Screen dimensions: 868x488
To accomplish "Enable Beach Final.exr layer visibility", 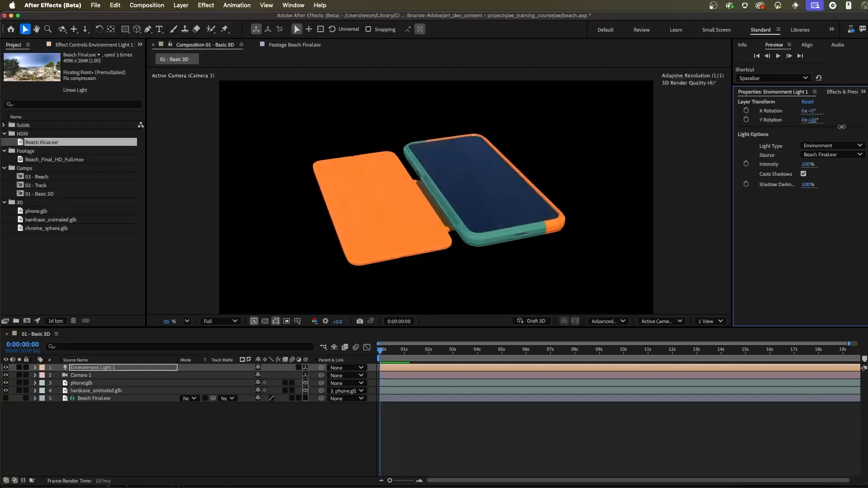I will (6, 398).
